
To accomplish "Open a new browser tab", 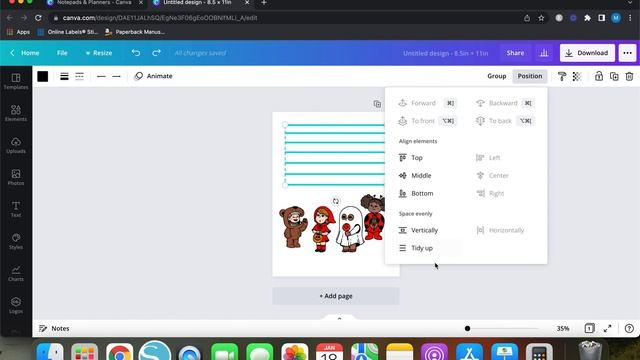I will (x=264, y=3).
